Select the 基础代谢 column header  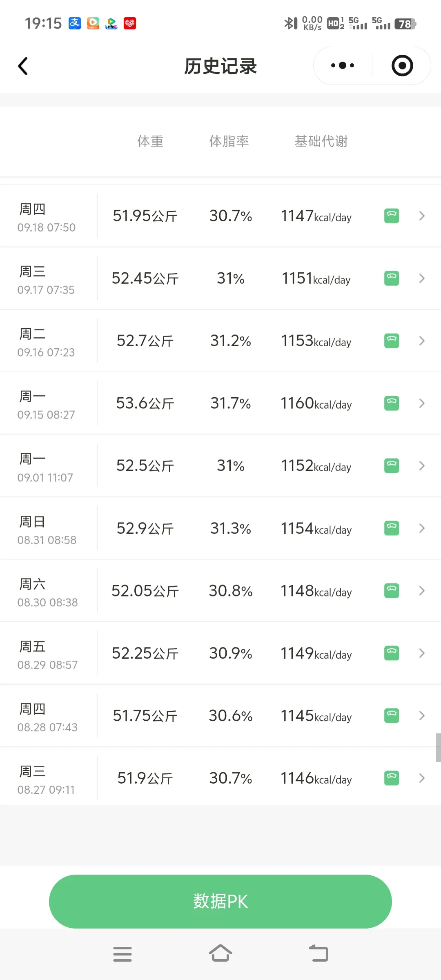[321, 141]
